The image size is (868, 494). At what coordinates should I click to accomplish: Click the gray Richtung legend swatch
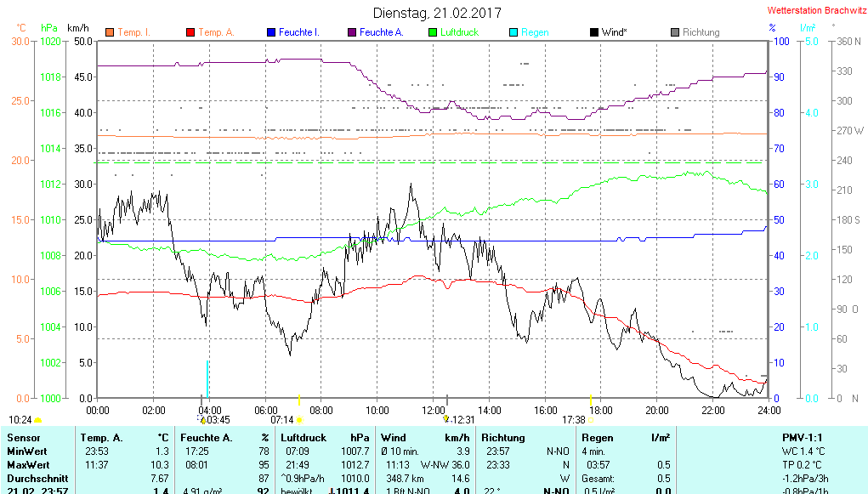(674, 32)
